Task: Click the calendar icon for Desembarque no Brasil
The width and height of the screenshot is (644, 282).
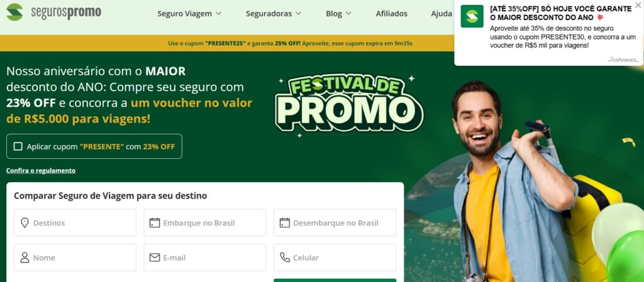Action: (285, 223)
